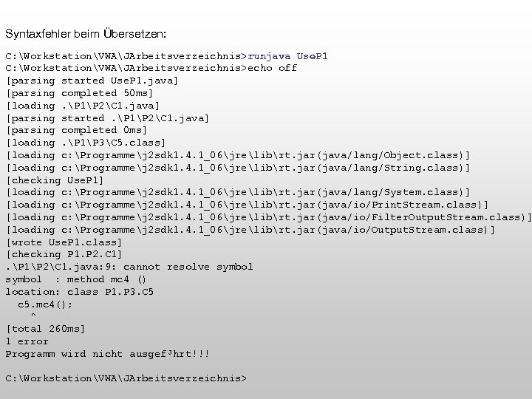Click the heading 'Syntaxfehler beim Übersetzen:'
This screenshot has height=399, width=532.
tap(86, 34)
